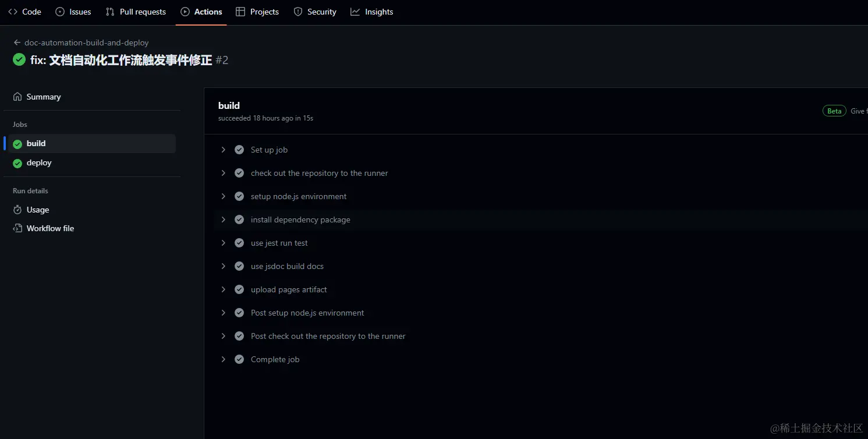This screenshot has height=439, width=868.
Task: Click the Projects table icon
Action: 240,12
